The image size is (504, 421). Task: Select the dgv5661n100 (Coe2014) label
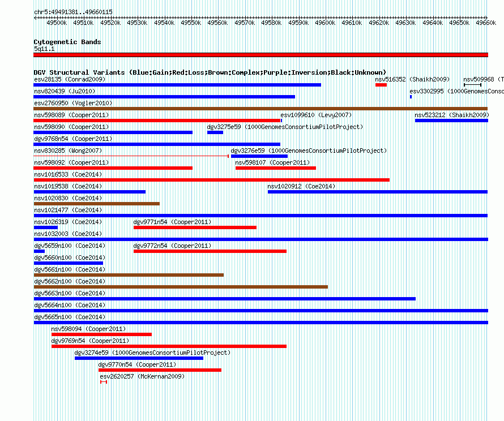click(70, 269)
